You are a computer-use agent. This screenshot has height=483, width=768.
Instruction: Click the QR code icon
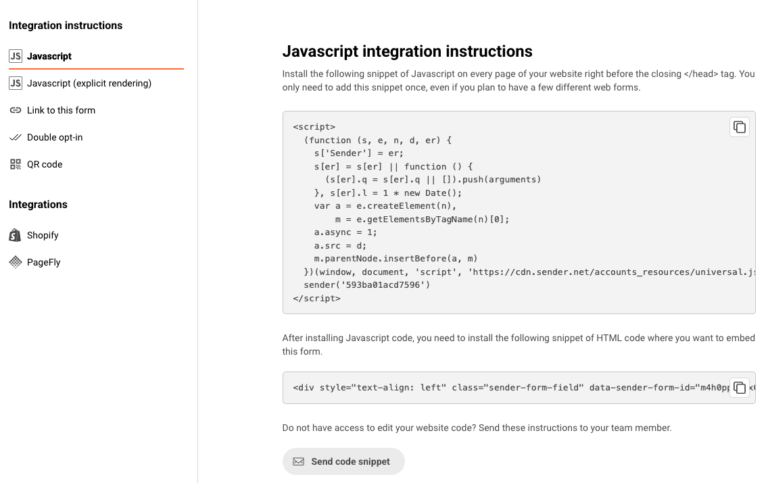[x=15, y=164]
